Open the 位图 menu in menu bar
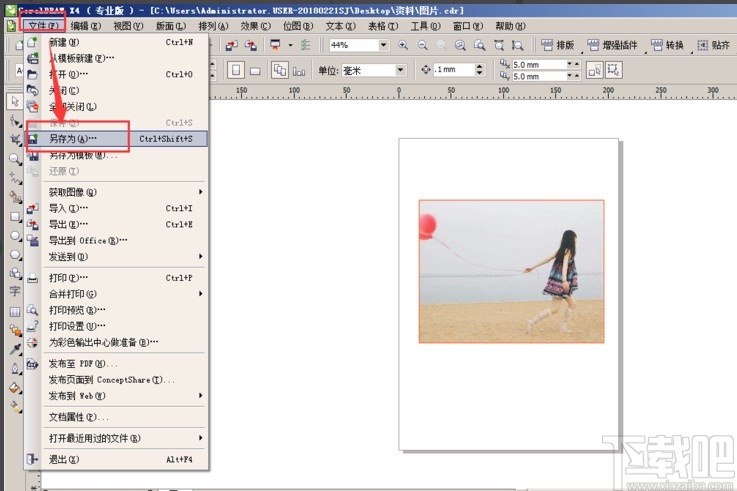Screen dimensions: 737x491 (298, 26)
